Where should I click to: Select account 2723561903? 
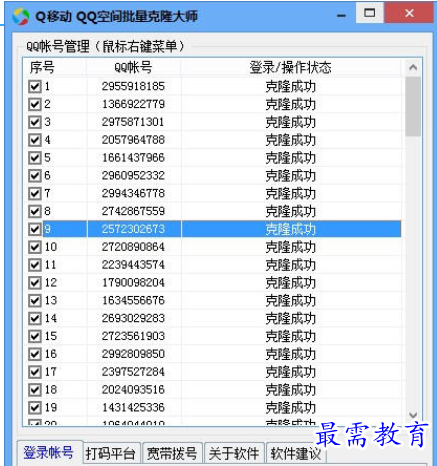pyautogui.click(x=133, y=336)
